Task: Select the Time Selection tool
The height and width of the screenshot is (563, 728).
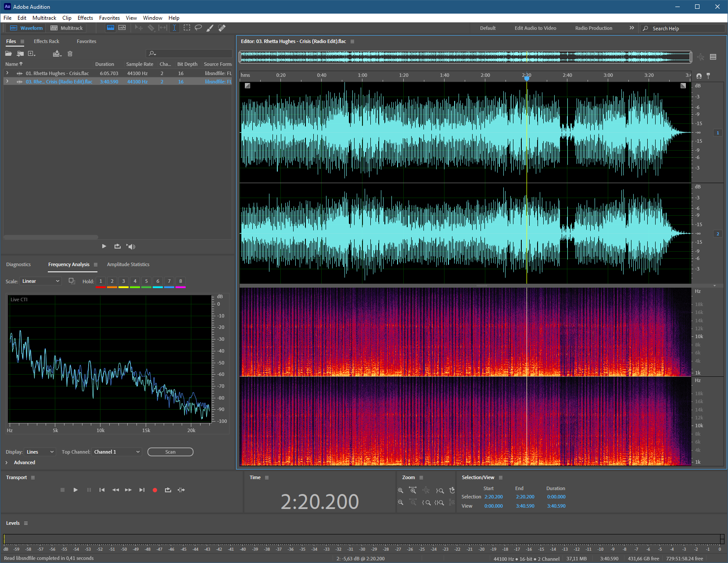Action: point(174,28)
